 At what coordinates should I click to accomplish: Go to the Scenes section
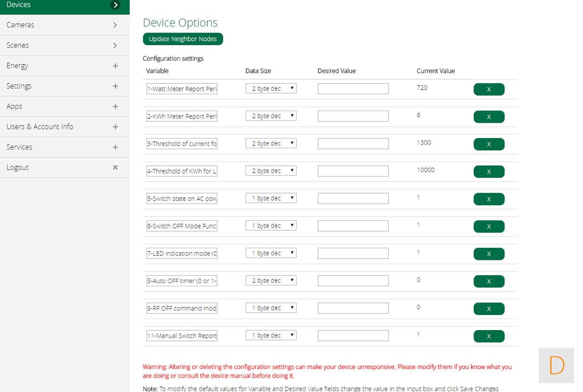click(x=65, y=45)
